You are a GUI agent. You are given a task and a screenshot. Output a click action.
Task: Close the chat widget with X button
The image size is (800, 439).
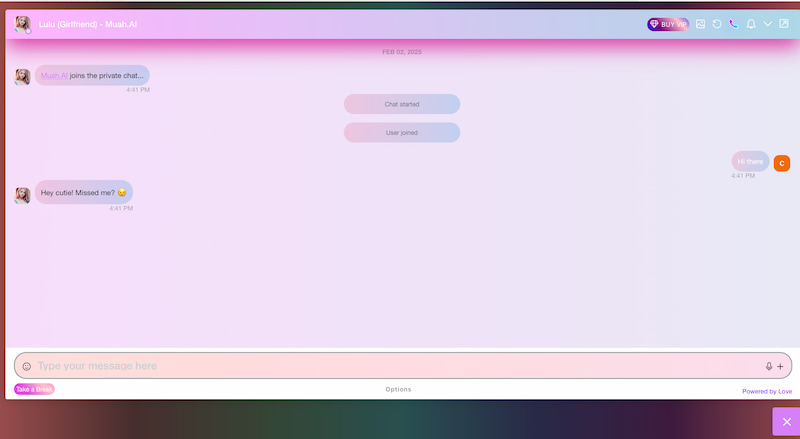[787, 422]
